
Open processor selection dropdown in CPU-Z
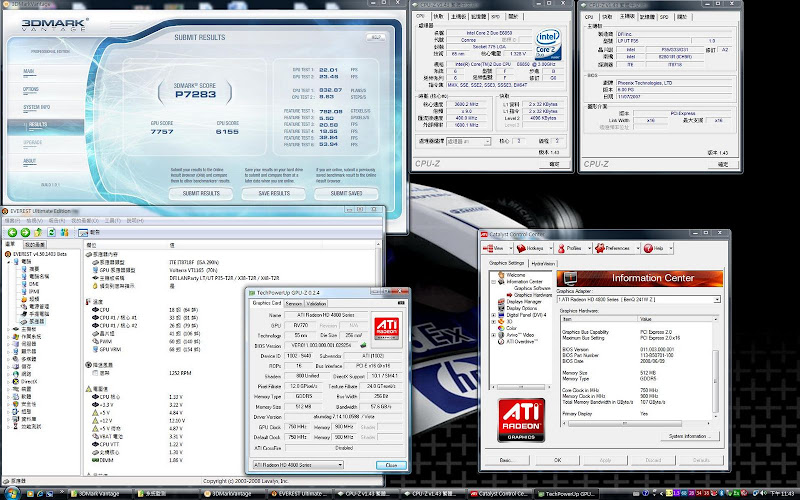point(487,141)
